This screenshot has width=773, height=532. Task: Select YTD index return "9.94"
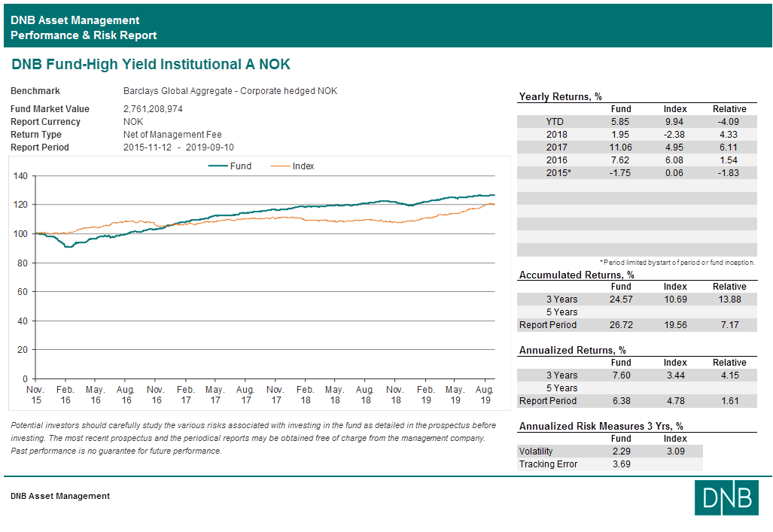pos(674,122)
